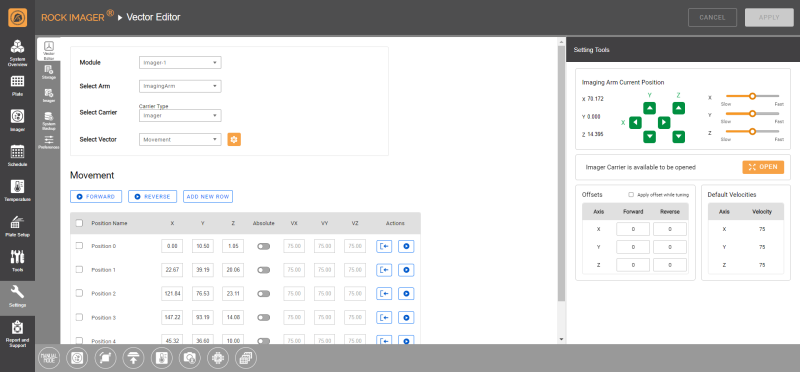Click the Manual Mode round button
The height and width of the screenshot is (372, 800).
point(49,358)
